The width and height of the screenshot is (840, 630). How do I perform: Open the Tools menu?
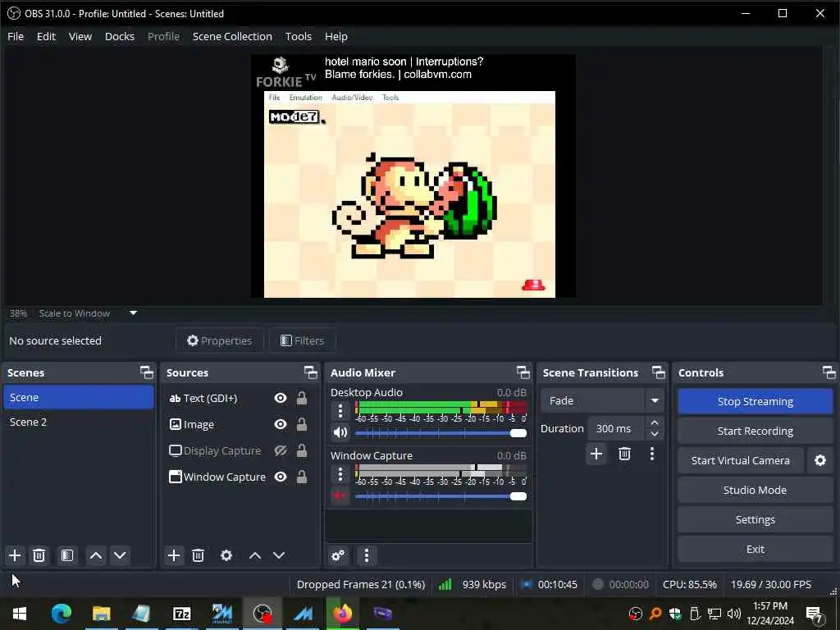coord(299,36)
